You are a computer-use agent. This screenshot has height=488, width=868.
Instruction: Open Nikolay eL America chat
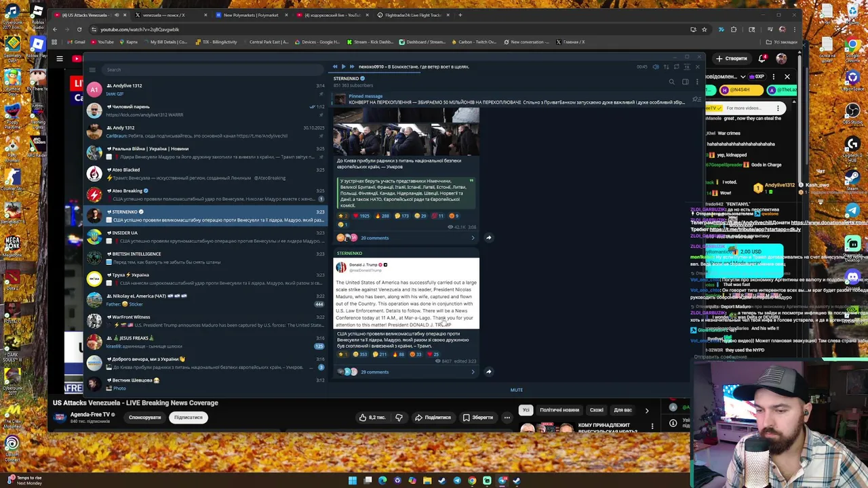tap(205, 300)
